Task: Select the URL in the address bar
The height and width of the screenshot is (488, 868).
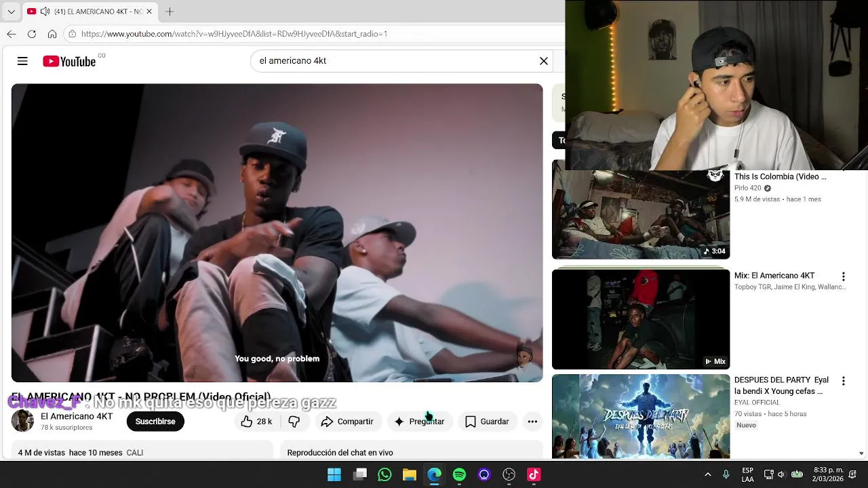Action: pyautogui.click(x=234, y=34)
